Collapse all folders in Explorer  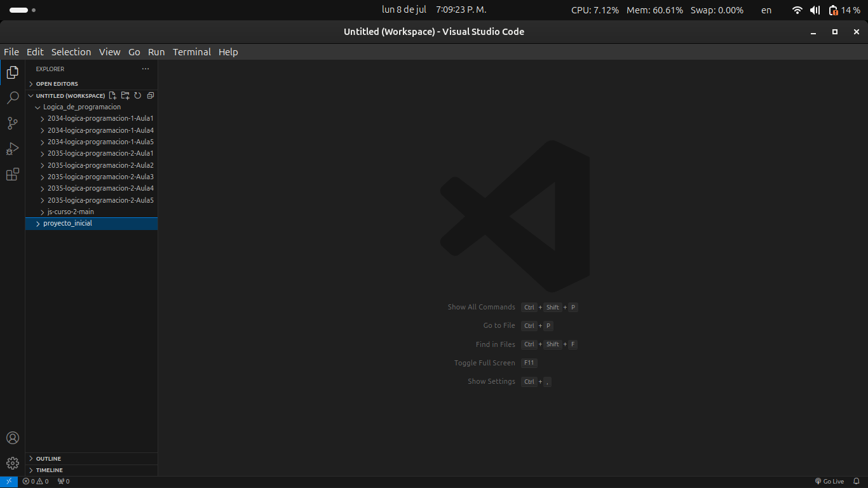tap(151, 95)
